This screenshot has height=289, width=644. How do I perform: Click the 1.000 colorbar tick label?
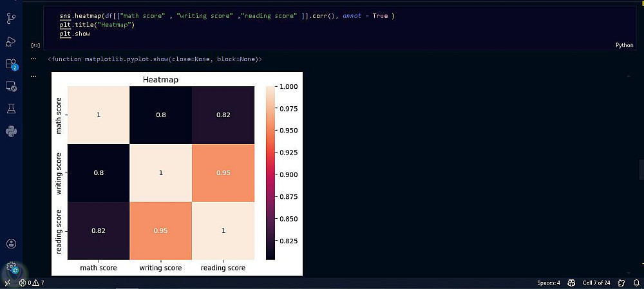point(288,87)
